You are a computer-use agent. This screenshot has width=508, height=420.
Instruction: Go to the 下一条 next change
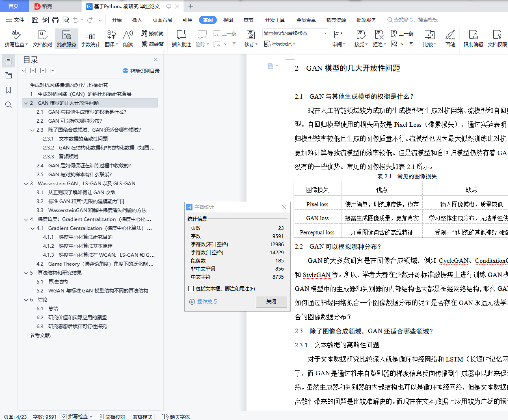pyautogui.click(x=402, y=44)
